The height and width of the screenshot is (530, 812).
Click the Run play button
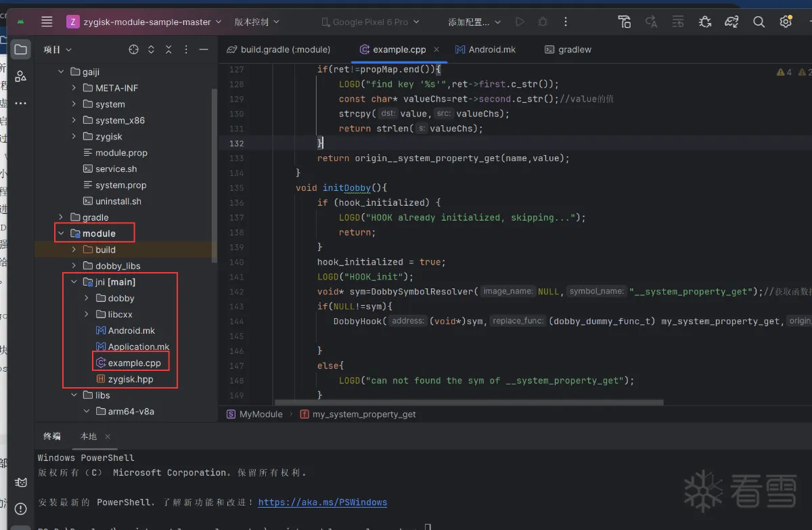click(520, 22)
